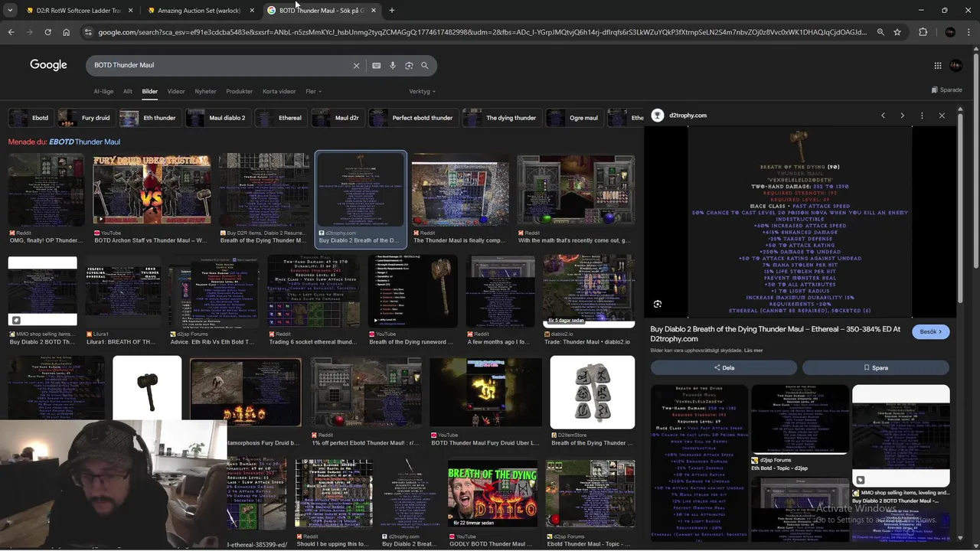Open the on-screen keyboard input tool
The height and width of the screenshot is (551, 980).
click(376, 66)
